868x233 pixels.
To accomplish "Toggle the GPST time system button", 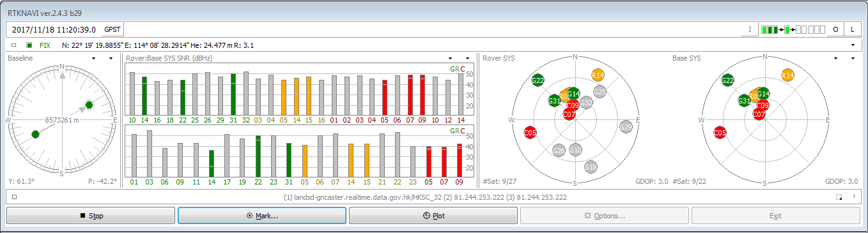I will 112,29.
